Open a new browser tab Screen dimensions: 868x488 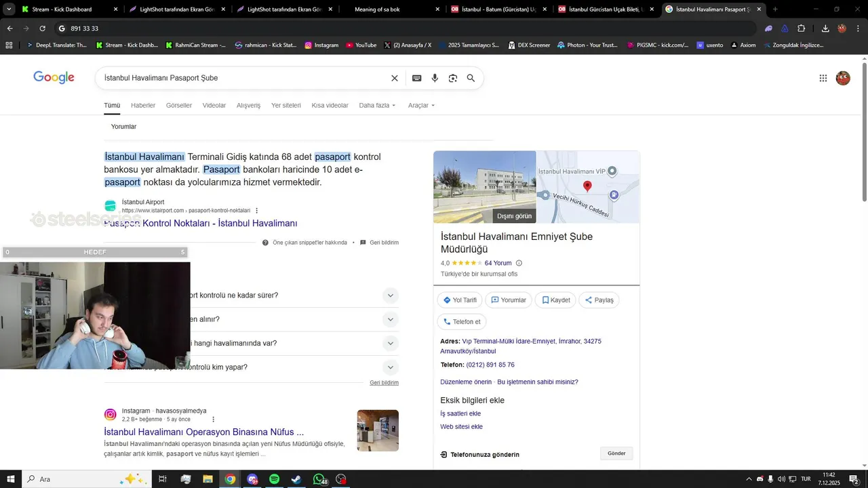pyautogui.click(x=775, y=9)
